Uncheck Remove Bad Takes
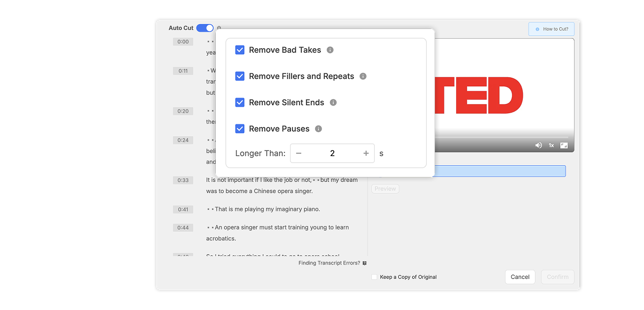644x310 pixels. tap(239, 50)
